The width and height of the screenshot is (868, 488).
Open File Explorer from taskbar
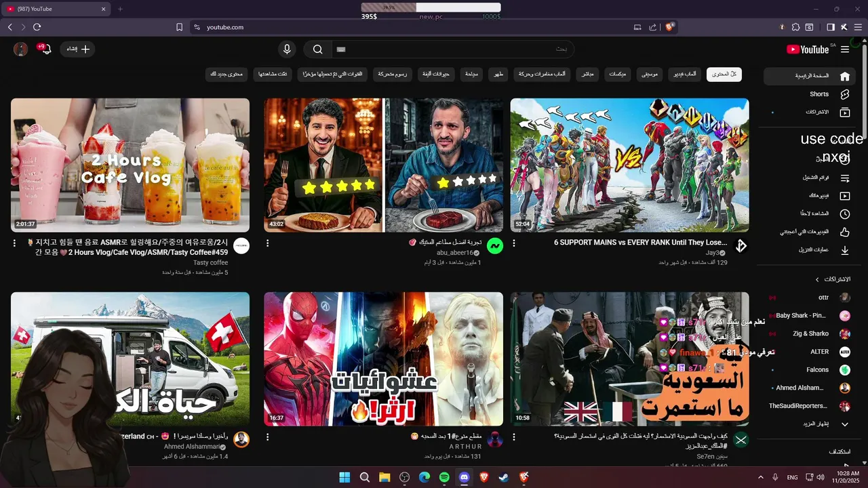(384, 477)
